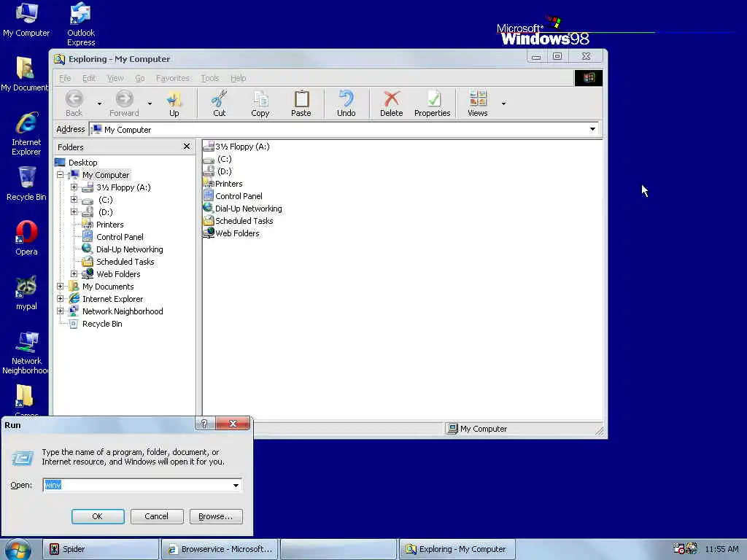Screen dimensions: 747x560
Task: Click the Undo toolbar icon
Action: tap(347, 98)
